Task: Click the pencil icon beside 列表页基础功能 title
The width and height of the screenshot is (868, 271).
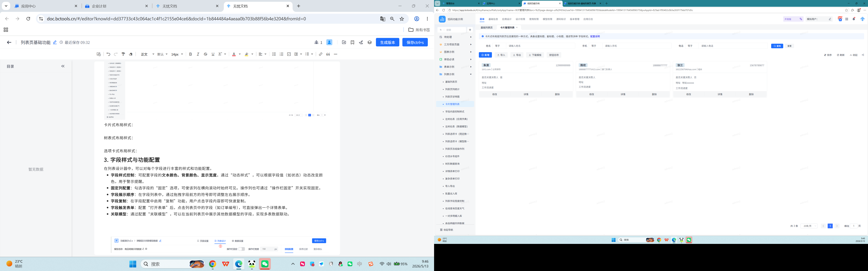Action: tap(55, 42)
